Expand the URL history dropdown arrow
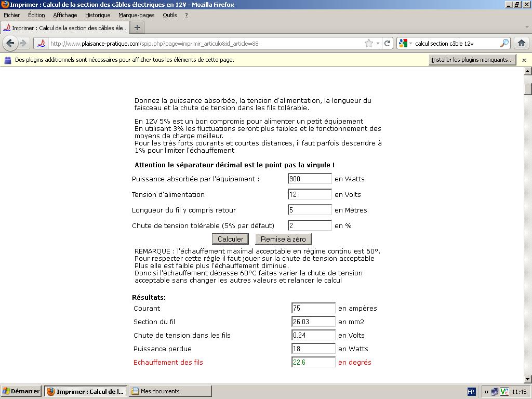Viewport: 532px width, 399px height. [x=378, y=44]
